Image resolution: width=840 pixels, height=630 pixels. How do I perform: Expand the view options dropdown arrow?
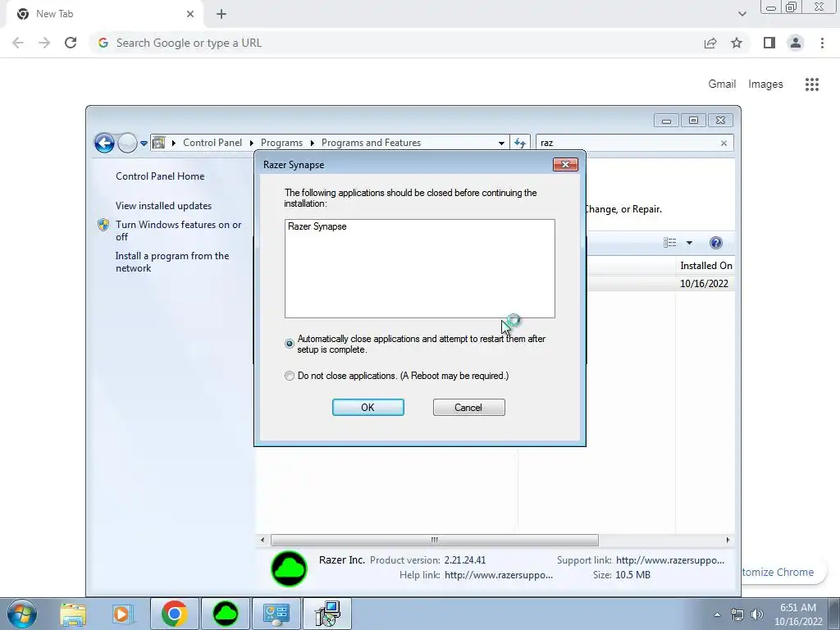pyautogui.click(x=689, y=243)
